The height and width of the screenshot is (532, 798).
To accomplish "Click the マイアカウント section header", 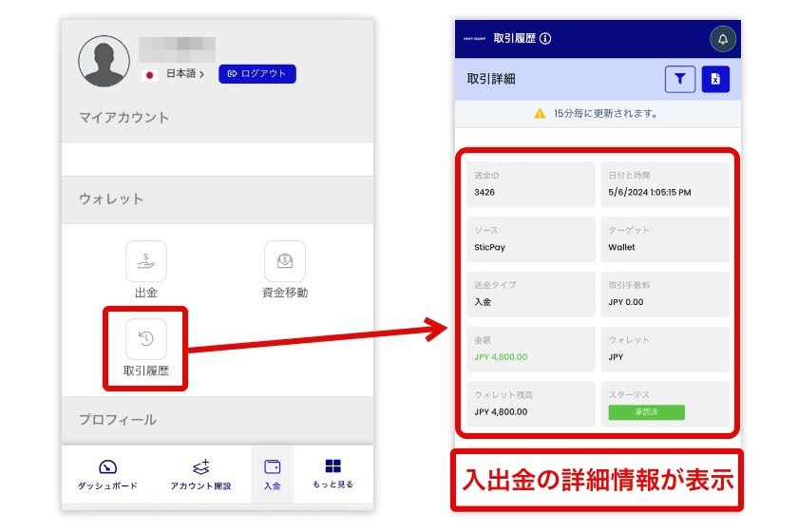I will [218, 118].
